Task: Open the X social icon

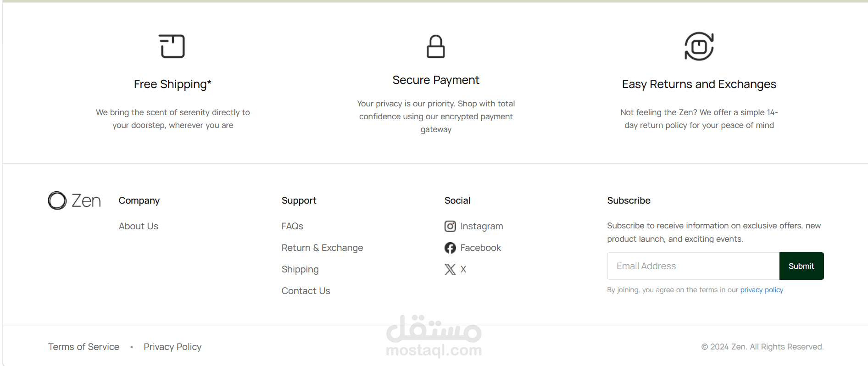Action: tap(450, 269)
